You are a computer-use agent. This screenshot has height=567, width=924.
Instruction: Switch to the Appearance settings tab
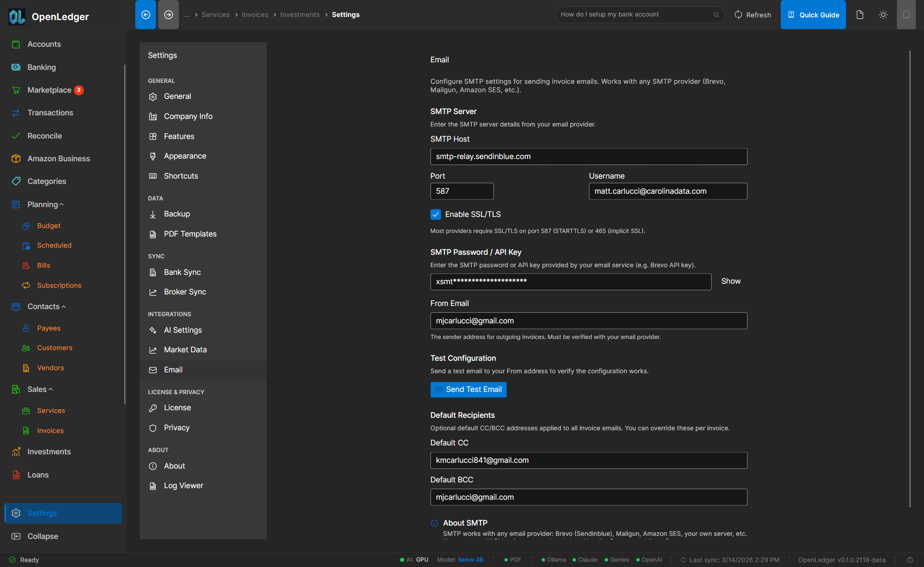pos(185,156)
